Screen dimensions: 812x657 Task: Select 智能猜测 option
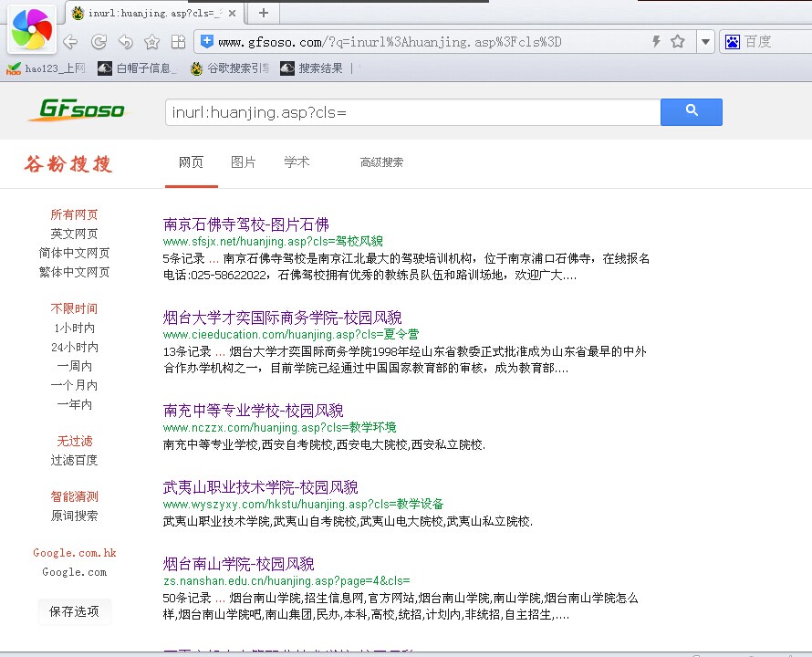click(74, 496)
